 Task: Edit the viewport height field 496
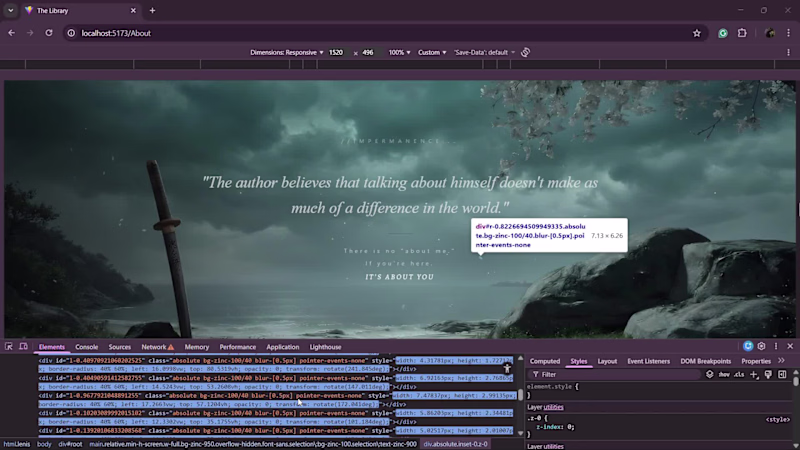pyautogui.click(x=369, y=52)
